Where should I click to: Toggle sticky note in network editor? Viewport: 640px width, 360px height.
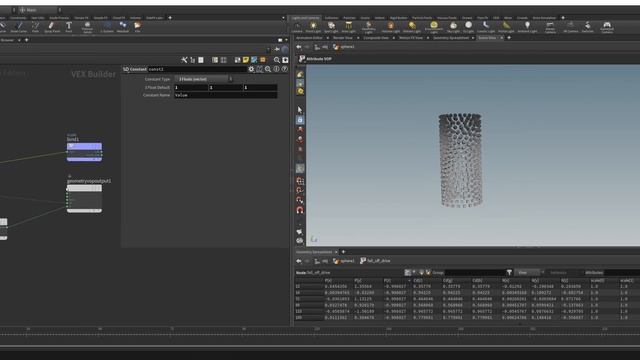[x=246, y=60]
